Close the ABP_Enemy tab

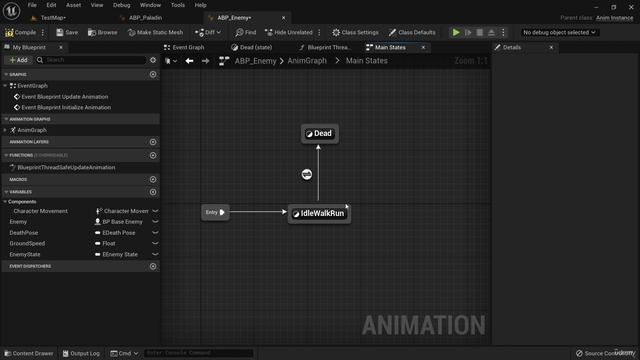click(x=284, y=18)
